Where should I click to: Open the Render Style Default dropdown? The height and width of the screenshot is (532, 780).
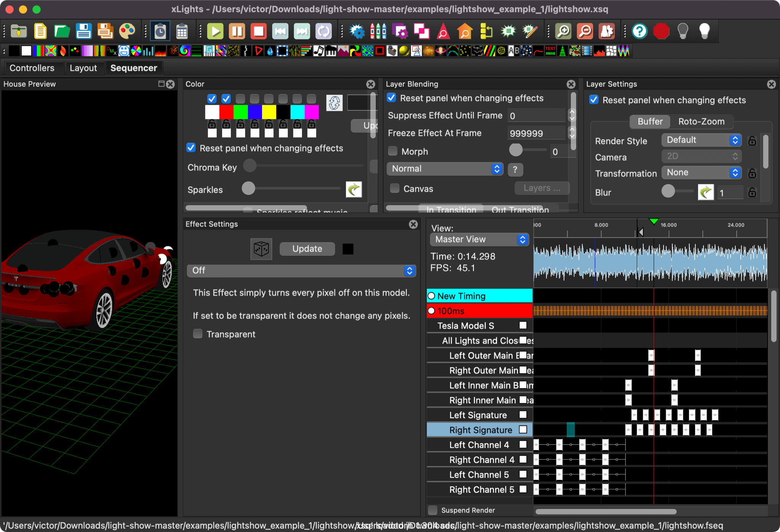point(702,140)
